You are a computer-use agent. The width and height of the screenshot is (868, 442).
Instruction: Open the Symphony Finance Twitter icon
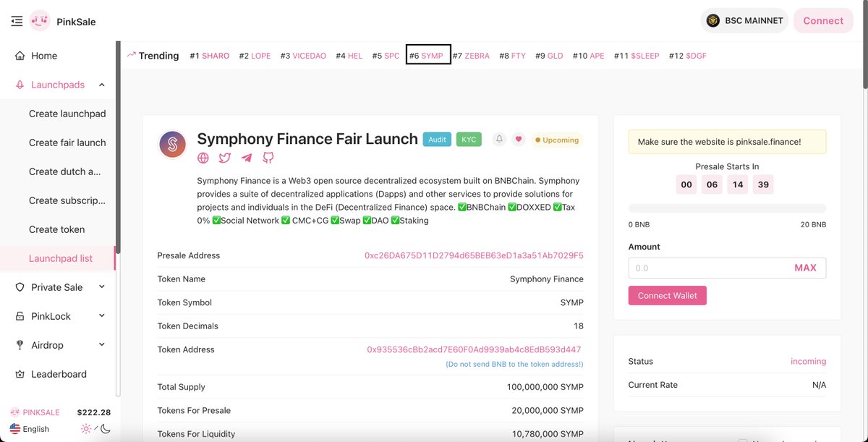(225, 158)
